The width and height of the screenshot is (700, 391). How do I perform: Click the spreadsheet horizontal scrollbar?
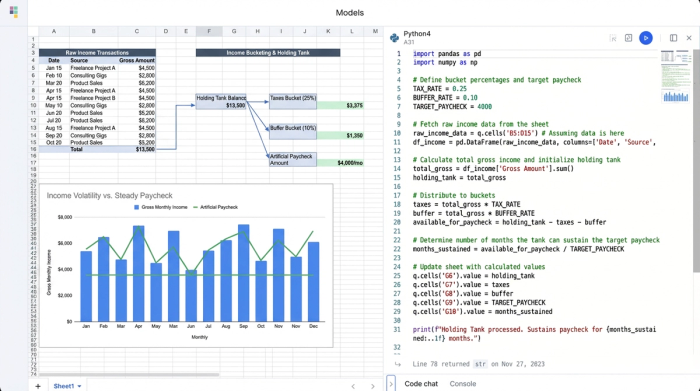(x=129, y=374)
